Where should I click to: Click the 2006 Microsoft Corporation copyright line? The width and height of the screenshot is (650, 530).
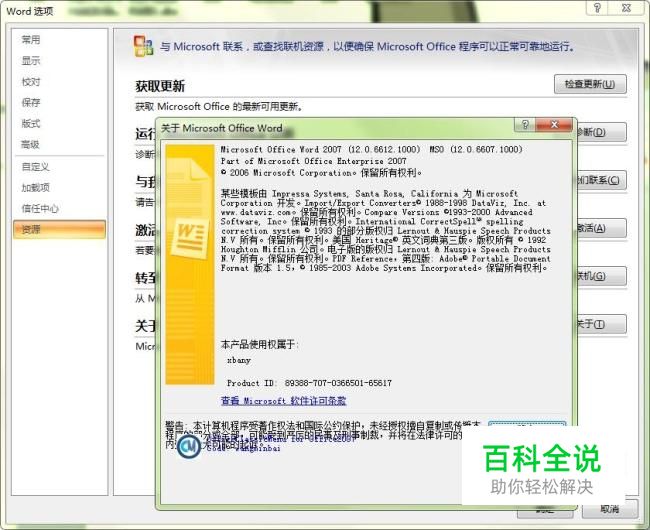(x=321, y=172)
